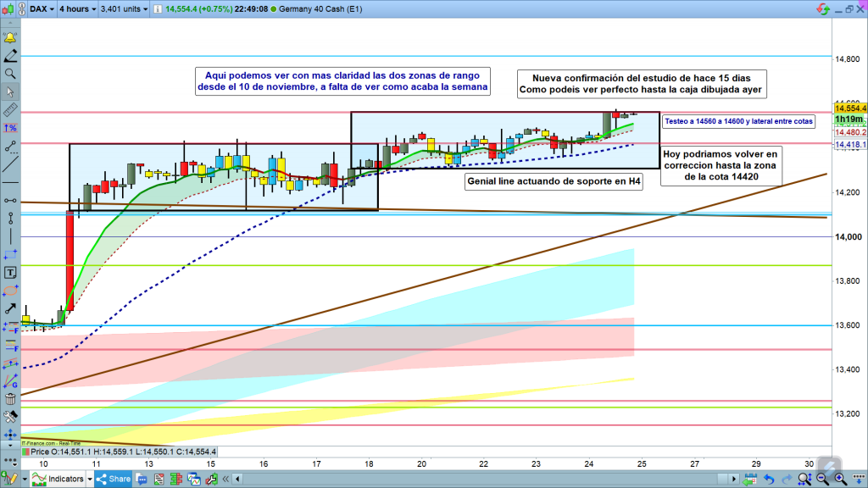Pick the ruler measurement tool
The height and width of the screenshot is (488, 868).
pos(10,110)
